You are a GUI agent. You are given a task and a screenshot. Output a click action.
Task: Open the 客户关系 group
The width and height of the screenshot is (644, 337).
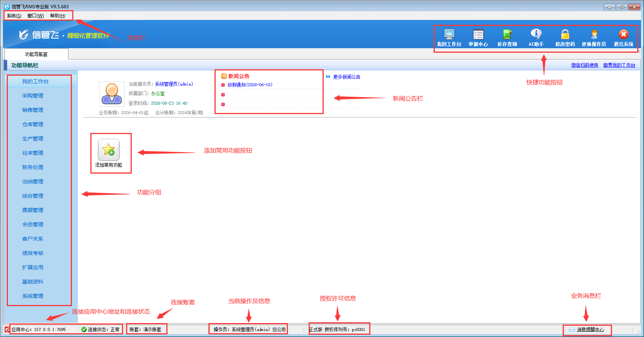[x=33, y=239]
